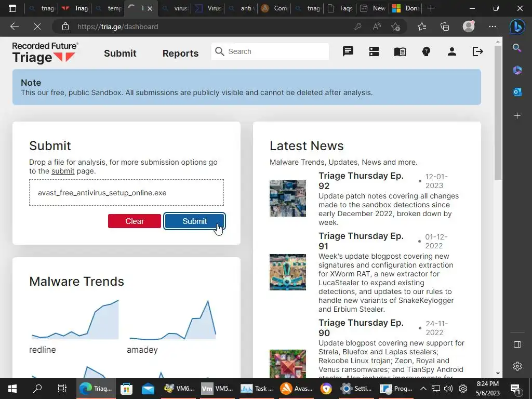Click the browser back arrow
532x399 pixels.
(x=14, y=26)
